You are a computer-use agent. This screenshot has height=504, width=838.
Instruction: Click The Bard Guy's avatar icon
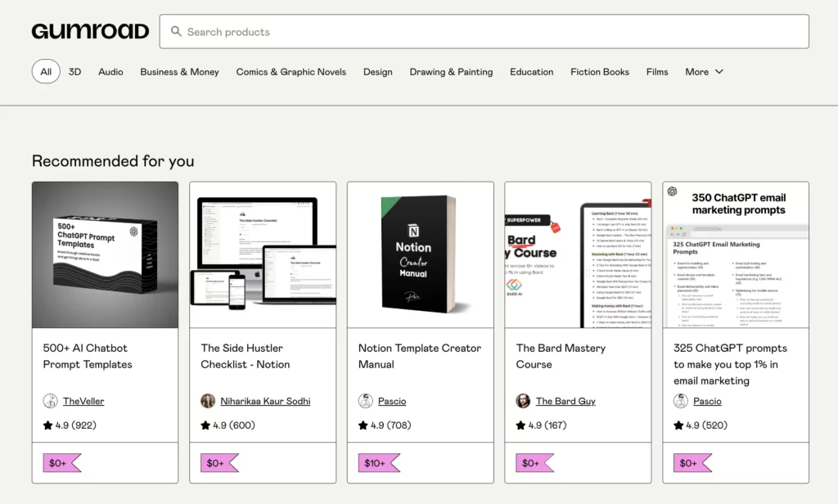coord(523,401)
